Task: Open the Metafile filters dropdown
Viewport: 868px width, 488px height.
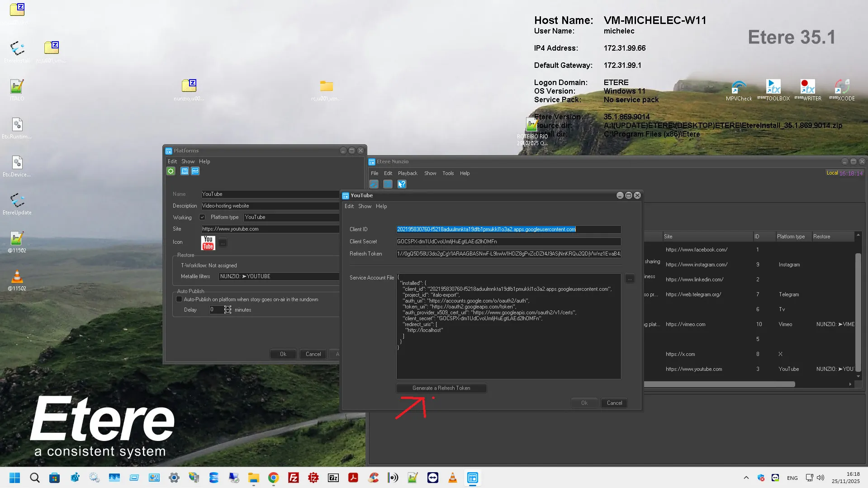Action: (279, 276)
